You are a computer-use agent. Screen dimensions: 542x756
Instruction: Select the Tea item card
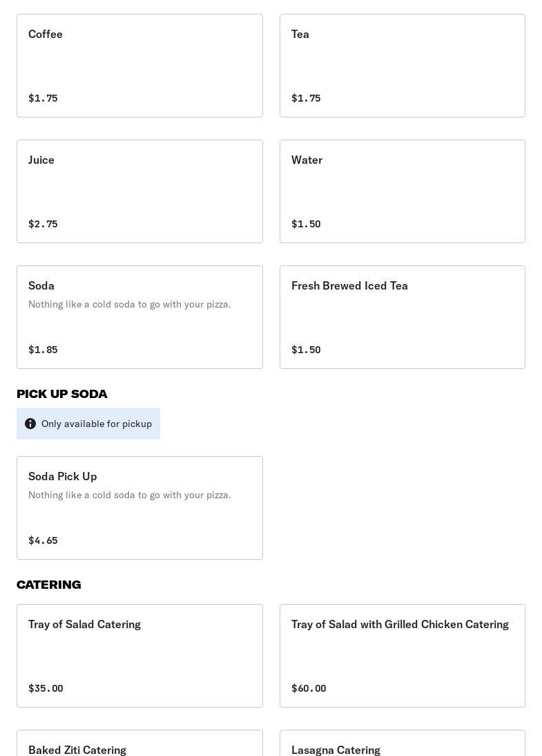[x=402, y=66]
